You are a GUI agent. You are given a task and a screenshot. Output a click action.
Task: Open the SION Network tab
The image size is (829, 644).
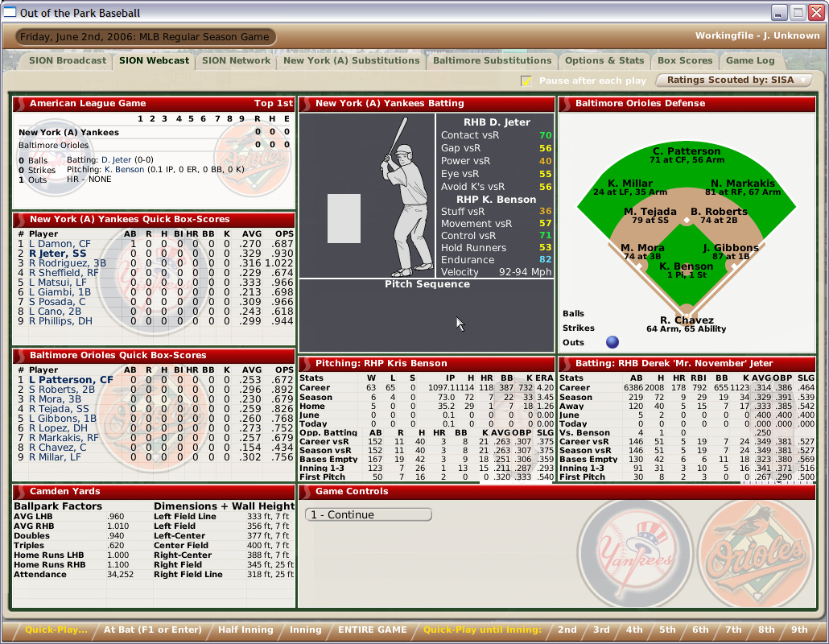[x=237, y=61]
